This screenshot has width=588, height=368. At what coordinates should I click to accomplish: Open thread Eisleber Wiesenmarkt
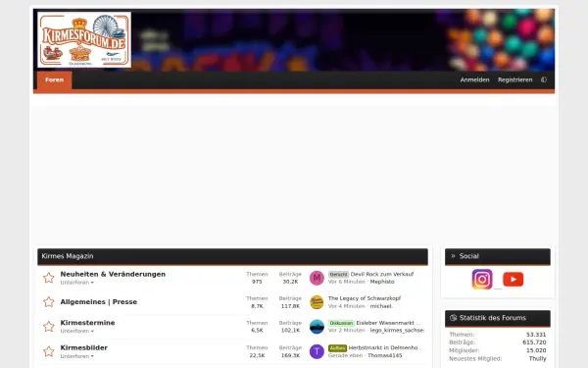[388, 323]
